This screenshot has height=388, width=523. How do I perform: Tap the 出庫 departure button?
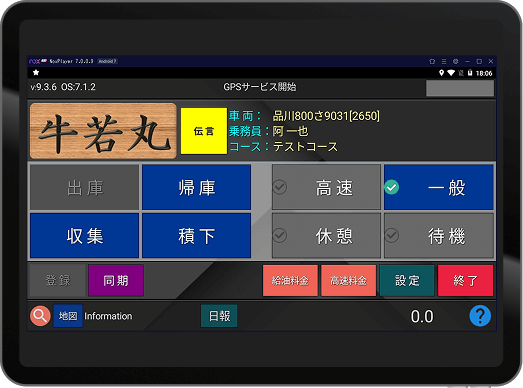[84, 187]
